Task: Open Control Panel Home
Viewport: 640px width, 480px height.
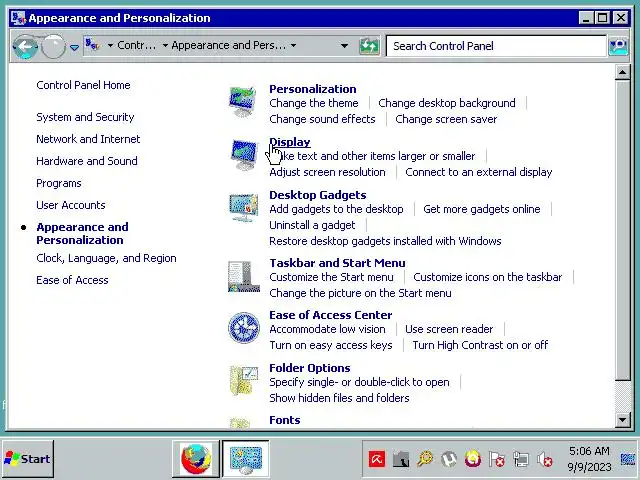Action: coord(83,85)
